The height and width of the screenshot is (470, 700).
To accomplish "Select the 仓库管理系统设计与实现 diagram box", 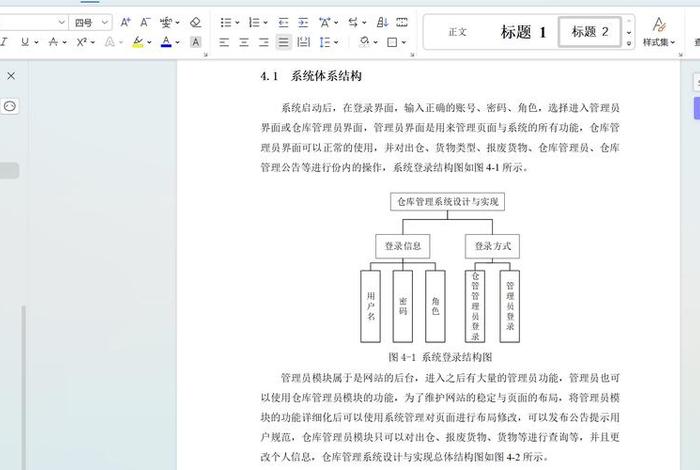I will click(x=447, y=202).
